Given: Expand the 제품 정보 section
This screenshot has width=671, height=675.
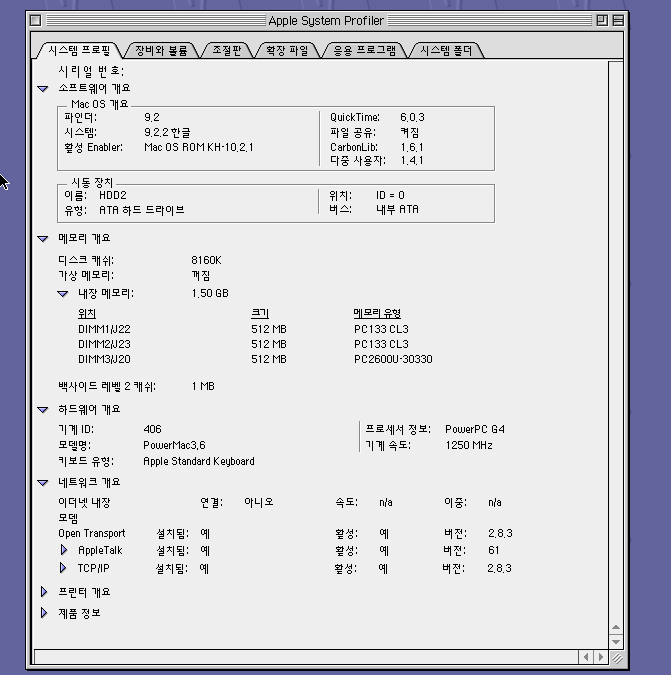Looking at the screenshot, I should (44, 613).
